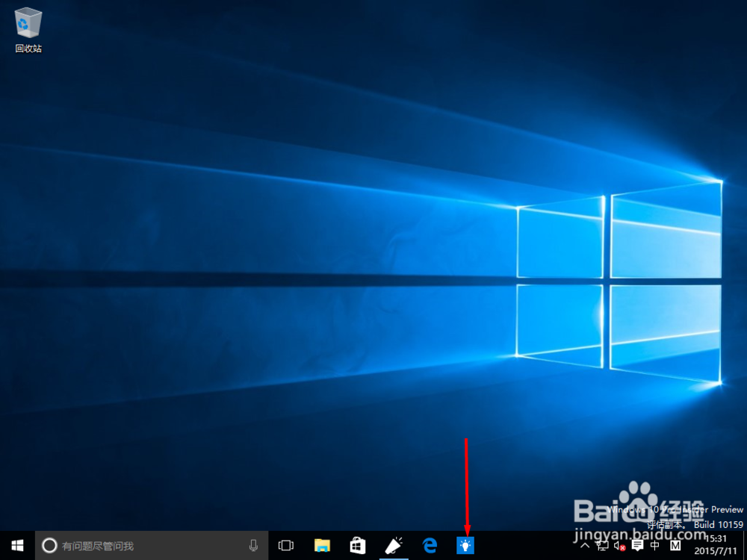Click the Cortana circle icon
This screenshot has height=560, width=747.
(49, 545)
